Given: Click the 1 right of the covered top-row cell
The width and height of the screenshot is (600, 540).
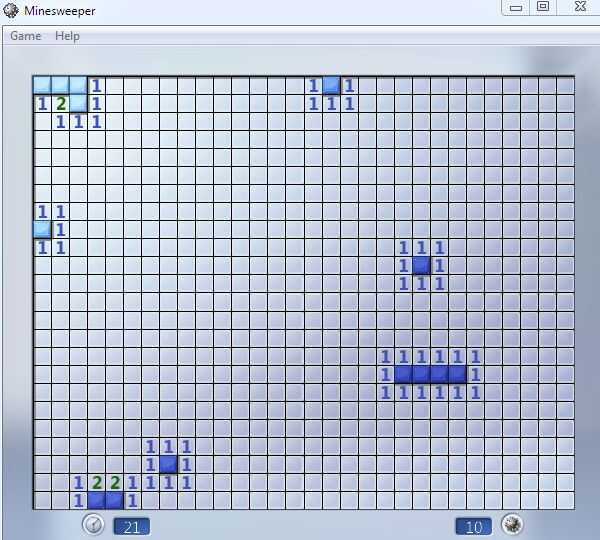Looking at the screenshot, I should [x=349, y=85].
